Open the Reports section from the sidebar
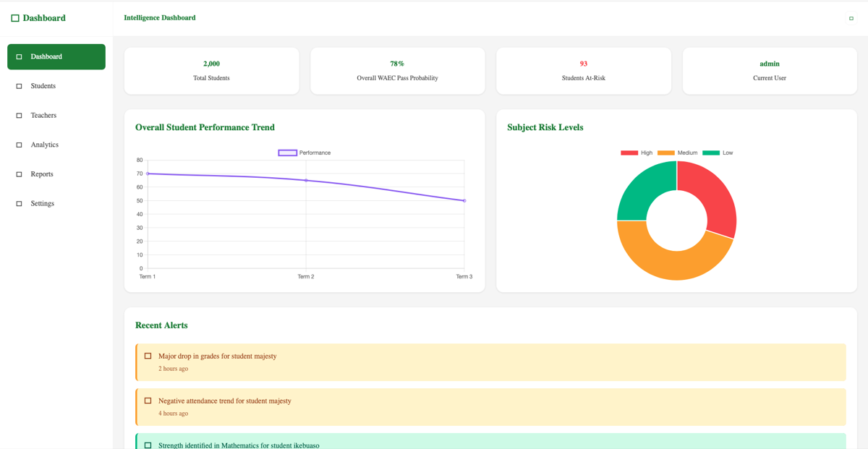 click(42, 174)
